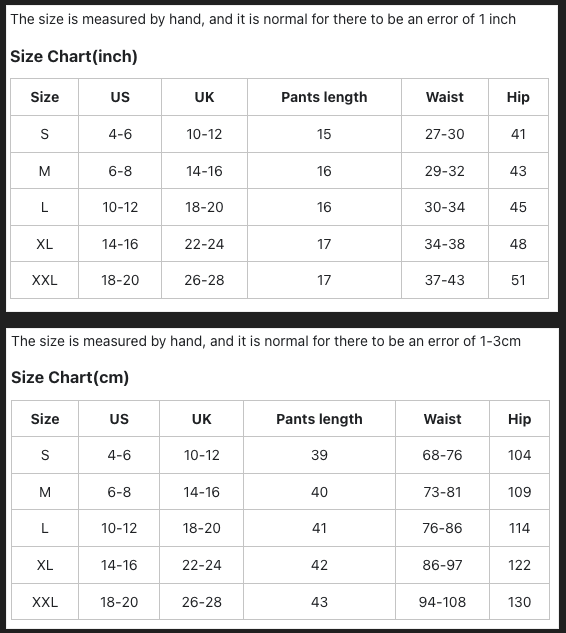Select the Pants length header in inch table
Image resolution: width=566 pixels, height=633 pixels.
pyautogui.click(x=324, y=97)
